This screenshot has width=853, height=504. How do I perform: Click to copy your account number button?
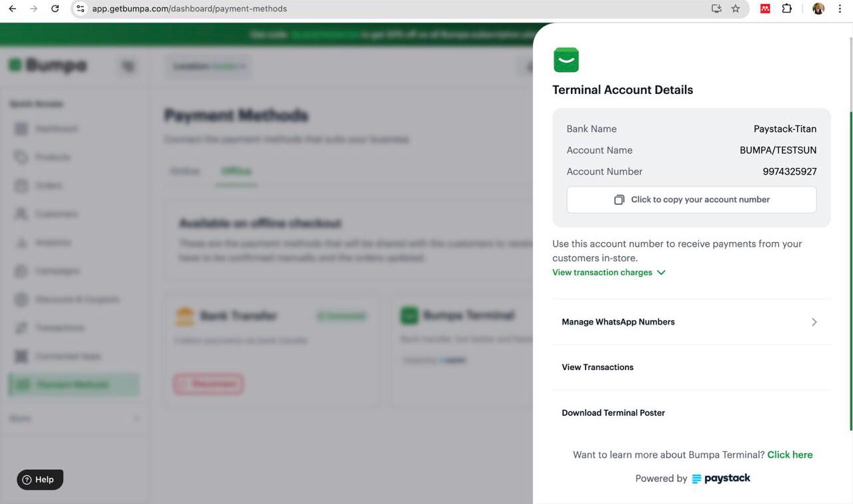point(692,199)
